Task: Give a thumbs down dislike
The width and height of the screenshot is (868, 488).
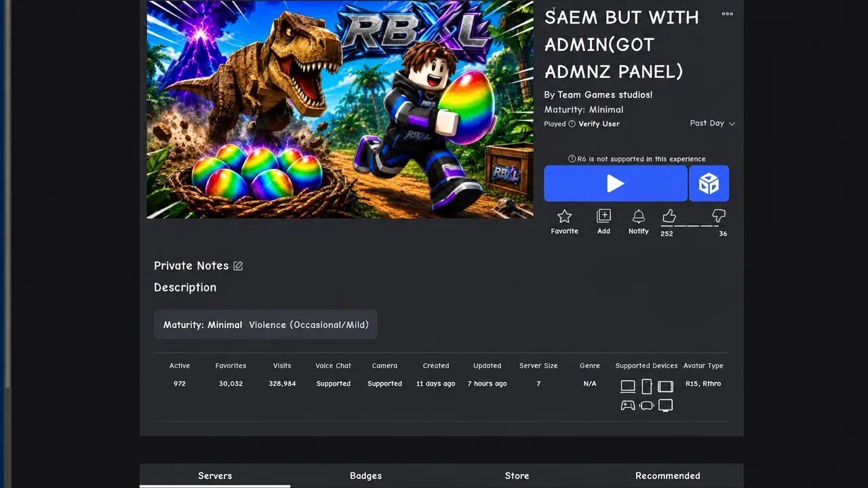Action: (x=719, y=216)
